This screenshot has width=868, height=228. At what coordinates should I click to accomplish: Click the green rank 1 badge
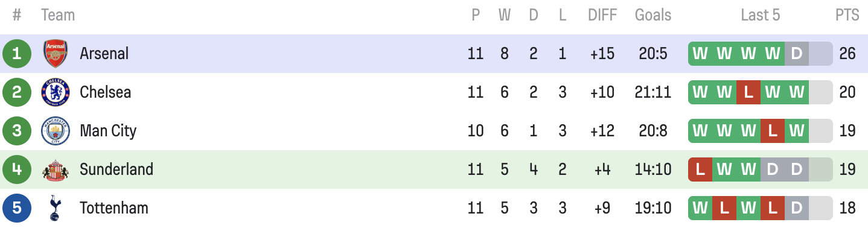click(17, 54)
